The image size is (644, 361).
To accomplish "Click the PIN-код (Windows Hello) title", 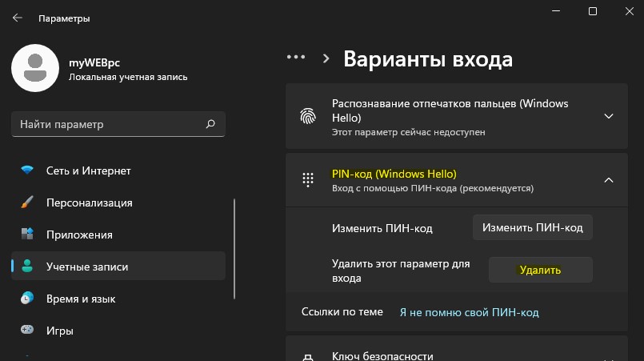I will (x=394, y=174).
